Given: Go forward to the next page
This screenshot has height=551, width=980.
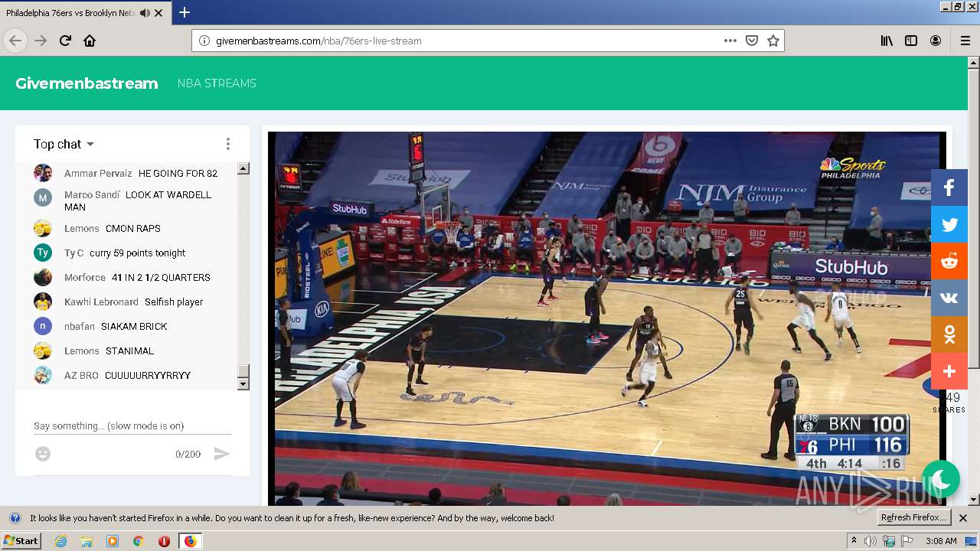Looking at the screenshot, I should pyautogui.click(x=41, y=41).
